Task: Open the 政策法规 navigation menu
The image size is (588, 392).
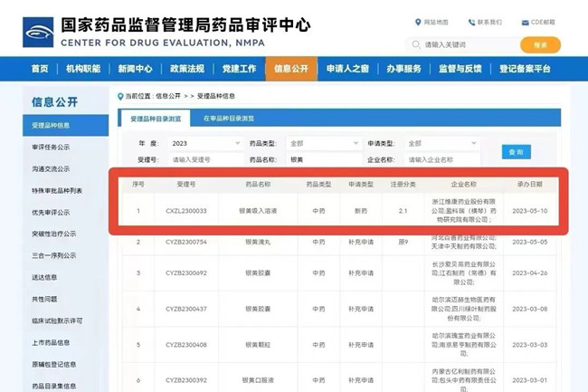Action: (187, 69)
